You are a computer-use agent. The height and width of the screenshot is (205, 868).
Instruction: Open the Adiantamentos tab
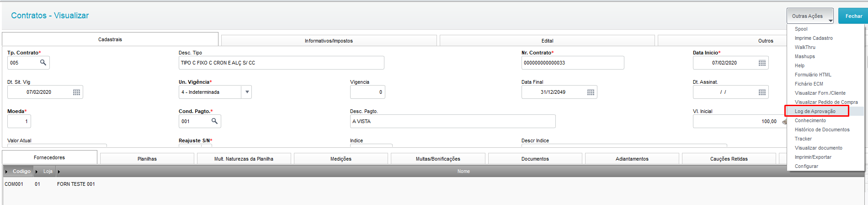point(632,159)
